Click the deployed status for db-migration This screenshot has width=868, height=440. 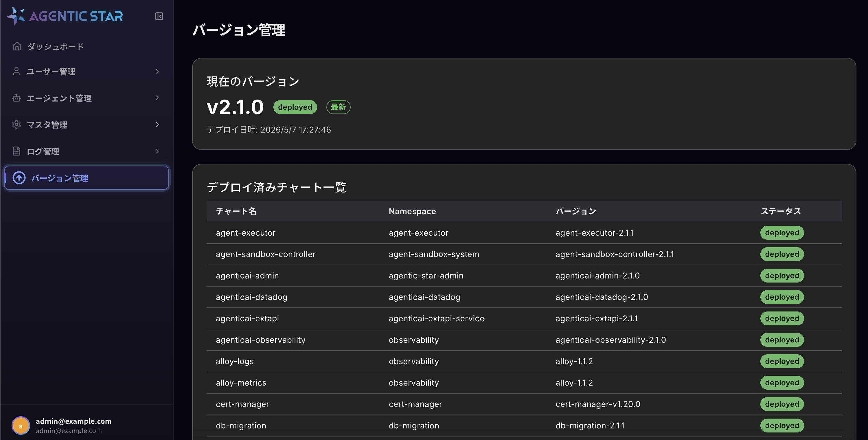(782, 426)
